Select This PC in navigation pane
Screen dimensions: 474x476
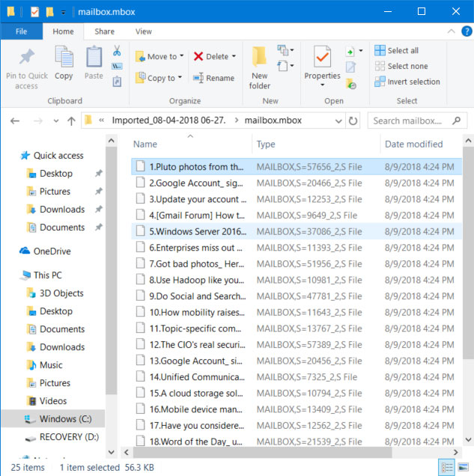[41, 275]
